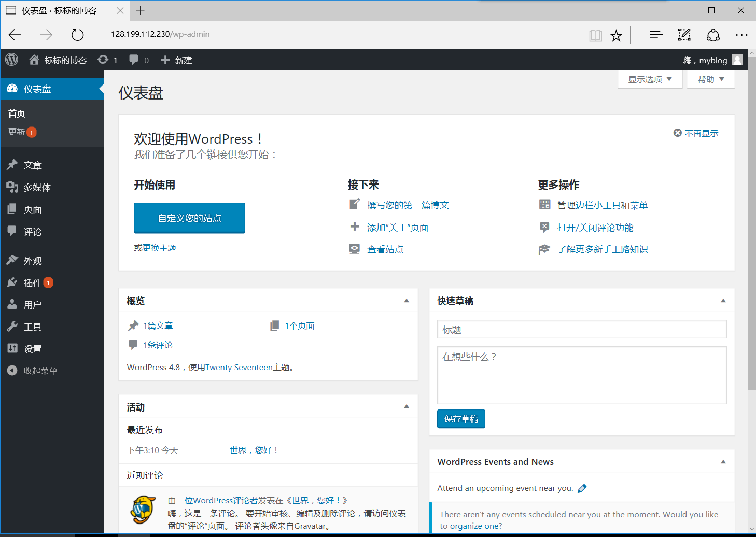
Task: Collapse the 概览 panel arrow
Action: tap(407, 301)
